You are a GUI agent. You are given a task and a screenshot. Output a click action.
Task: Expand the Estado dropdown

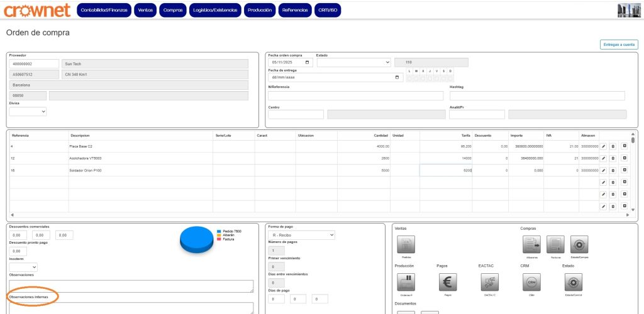(x=353, y=62)
